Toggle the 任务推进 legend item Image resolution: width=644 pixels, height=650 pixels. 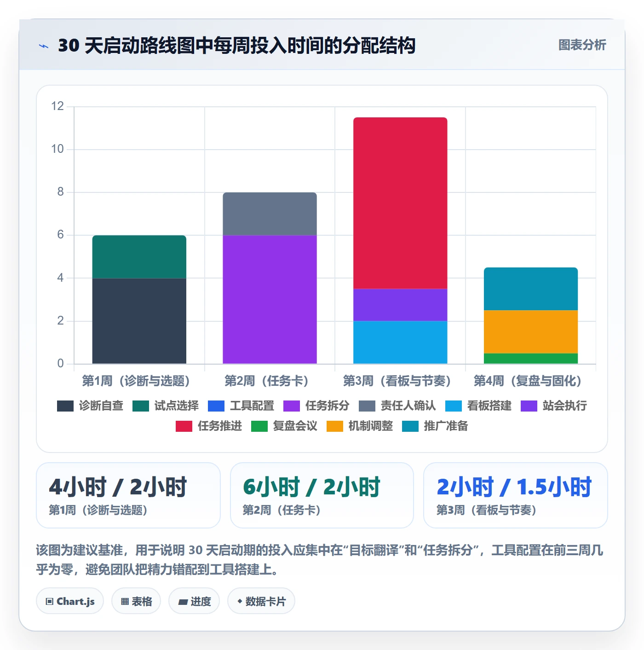point(209,426)
